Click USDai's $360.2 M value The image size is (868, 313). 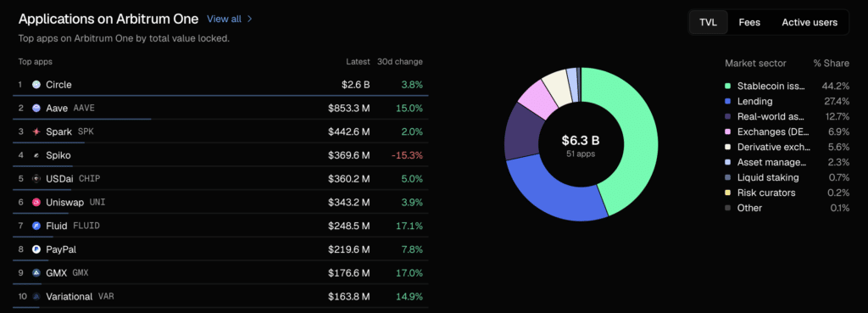point(348,179)
